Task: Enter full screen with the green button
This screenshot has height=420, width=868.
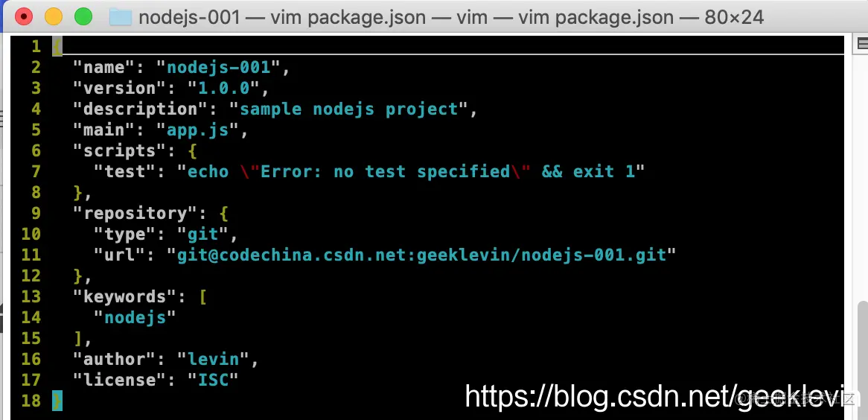Action: (x=83, y=16)
